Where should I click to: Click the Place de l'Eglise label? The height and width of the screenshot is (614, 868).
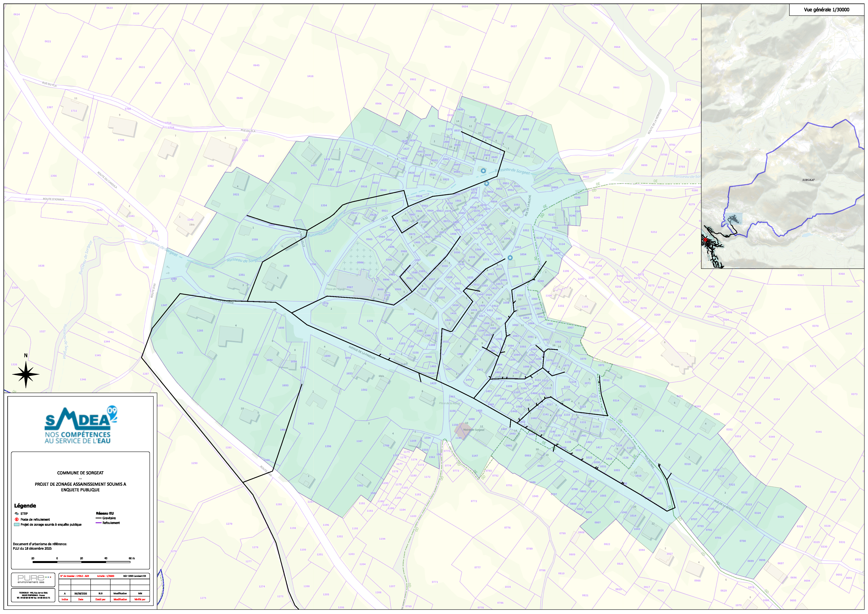pyautogui.click(x=335, y=289)
